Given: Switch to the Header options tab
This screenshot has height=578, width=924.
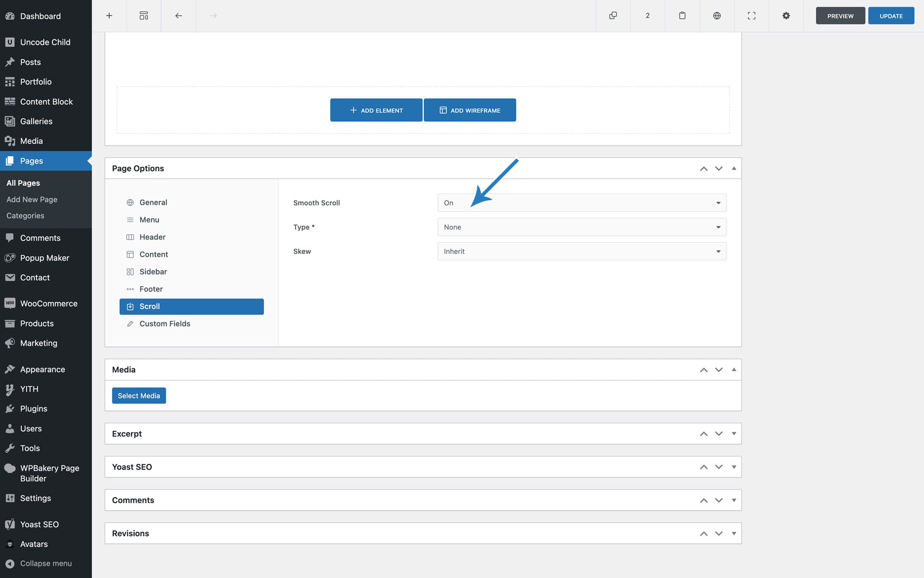Looking at the screenshot, I should [x=152, y=237].
